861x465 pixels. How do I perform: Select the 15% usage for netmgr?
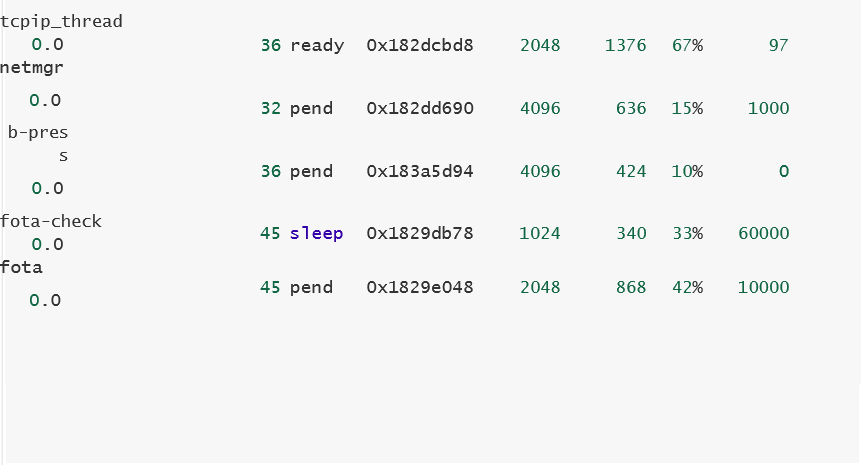687,108
